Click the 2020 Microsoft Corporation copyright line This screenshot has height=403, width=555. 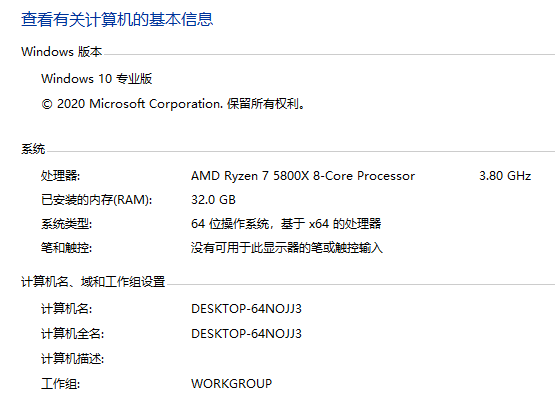tap(173, 104)
